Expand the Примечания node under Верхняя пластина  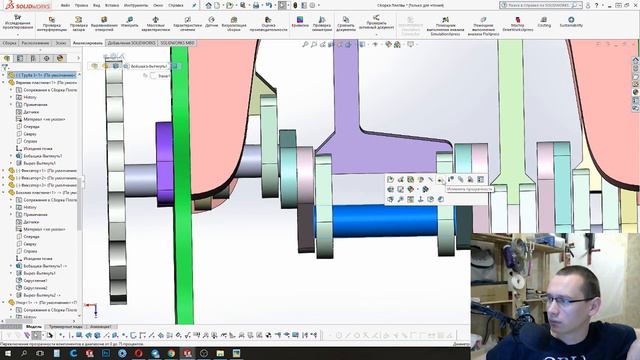point(11,104)
